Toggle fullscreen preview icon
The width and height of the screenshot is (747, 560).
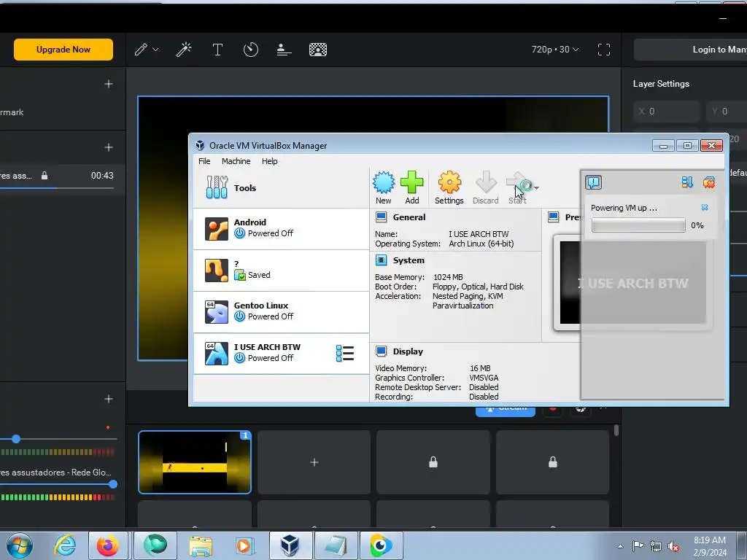coord(604,50)
